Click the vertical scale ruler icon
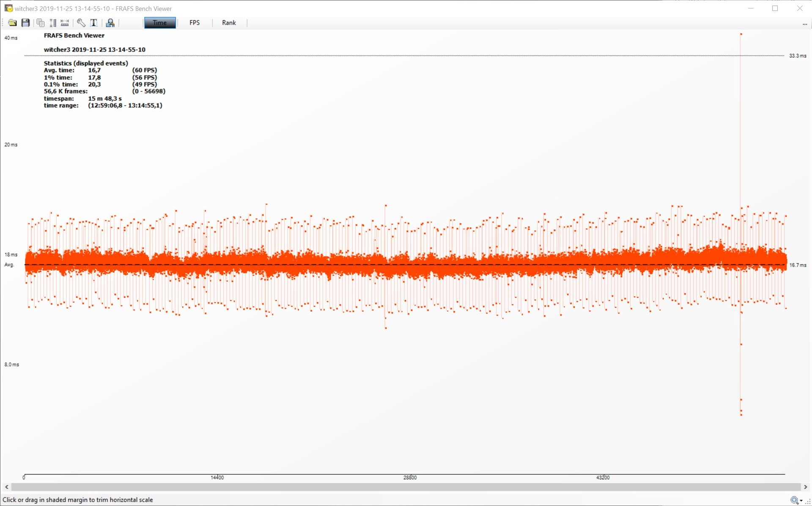Viewport: 812px width, 506px height. (x=53, y=23)
